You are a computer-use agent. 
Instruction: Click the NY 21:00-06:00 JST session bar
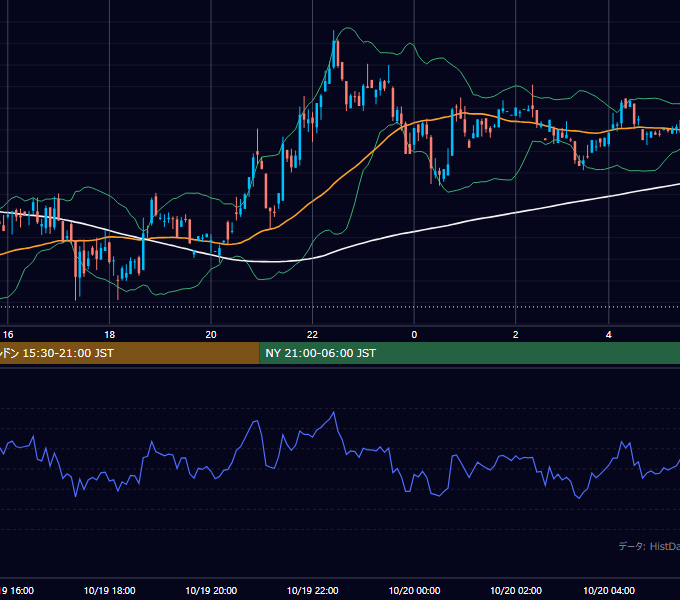click(x=470, y=353)
